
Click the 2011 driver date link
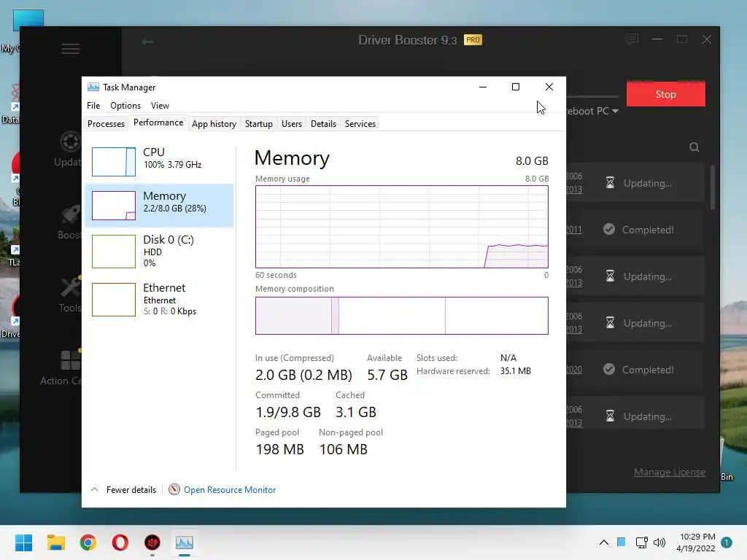tap(573, 230)
